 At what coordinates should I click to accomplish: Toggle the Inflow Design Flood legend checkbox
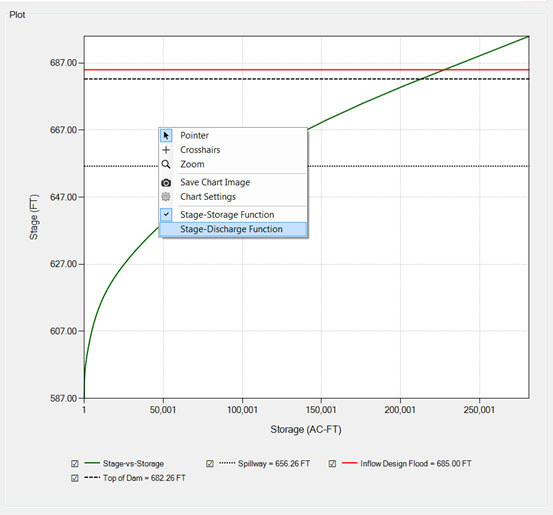point(332,464)
